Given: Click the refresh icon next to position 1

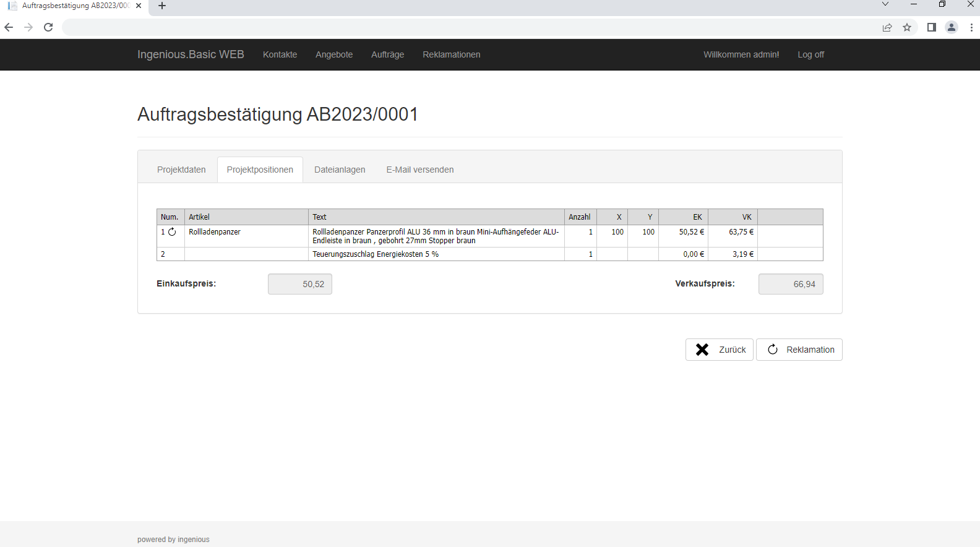Looking at the screenshot, I should click(x=172, y=232).
